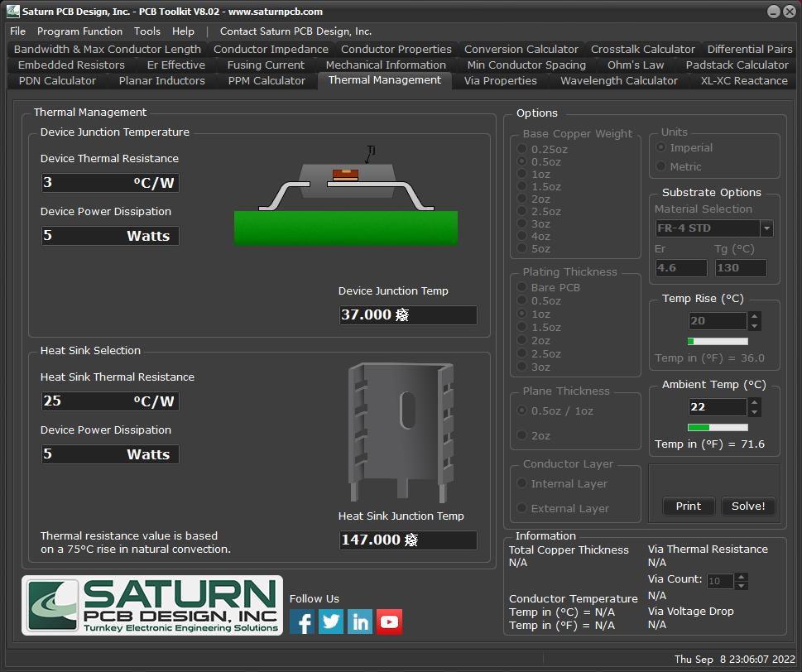Click the Solve! button
This screenshot has height=672, width=802.
tap(747, 506)
